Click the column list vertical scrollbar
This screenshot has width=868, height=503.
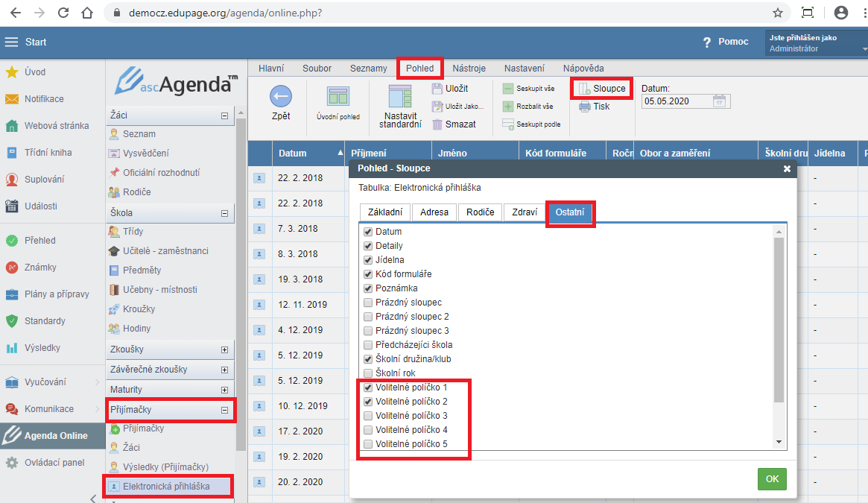(x=779, y=320)
